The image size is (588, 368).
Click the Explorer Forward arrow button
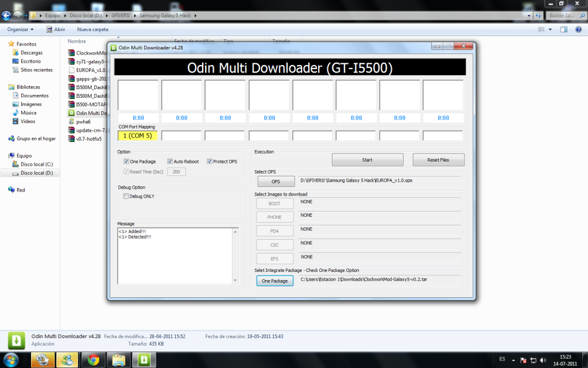tap(18, 16)
